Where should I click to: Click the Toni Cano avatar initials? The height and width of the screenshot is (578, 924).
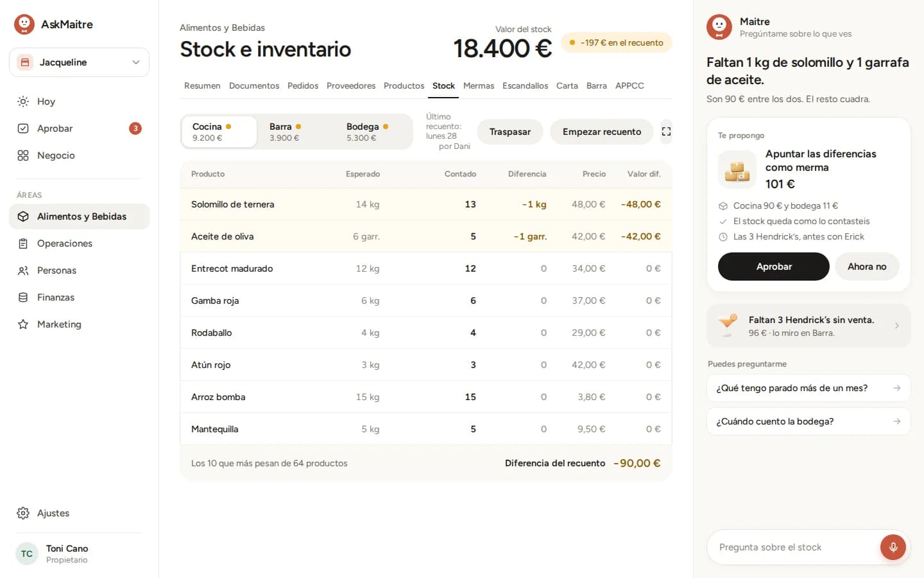[x=27, y=554]
